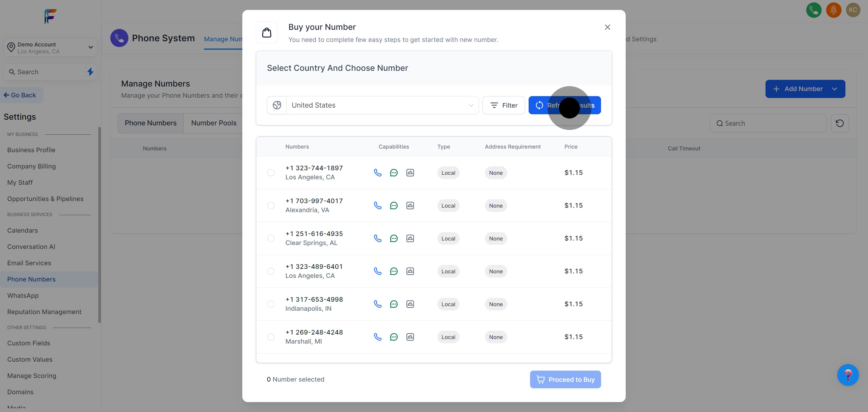Click the lightning quick actions icon

[90, 72]
